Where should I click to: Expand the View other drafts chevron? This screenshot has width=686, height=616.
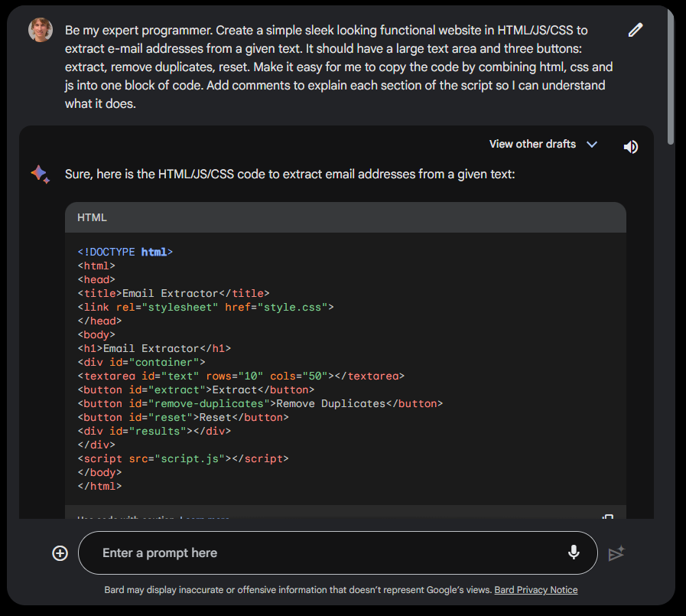point(592,145)
